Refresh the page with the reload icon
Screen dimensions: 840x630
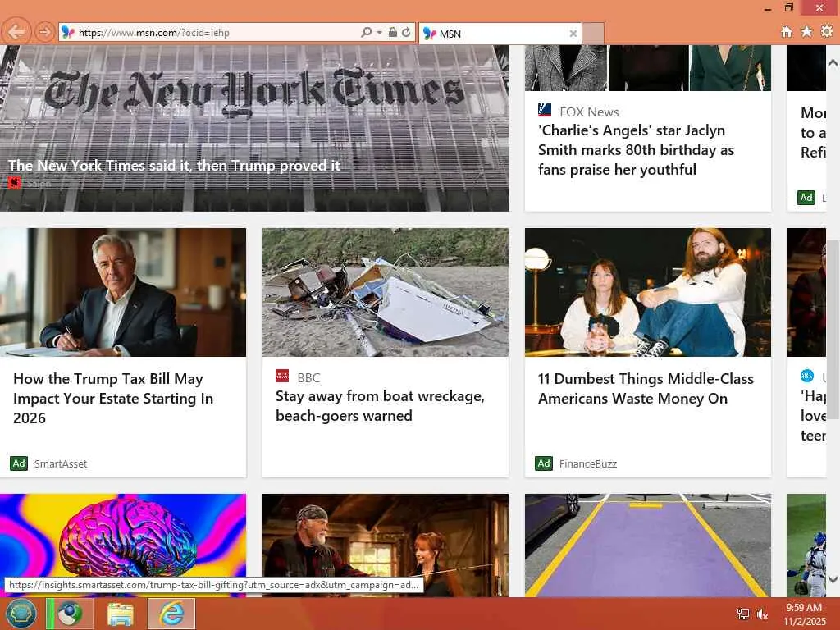(407, 32)
